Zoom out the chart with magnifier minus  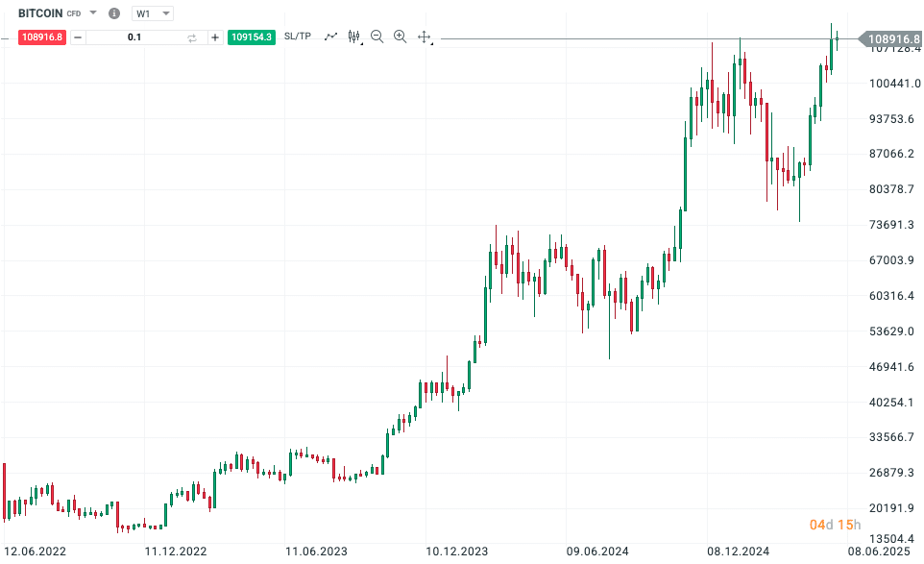pyautogui.click(x=377, y=37)
